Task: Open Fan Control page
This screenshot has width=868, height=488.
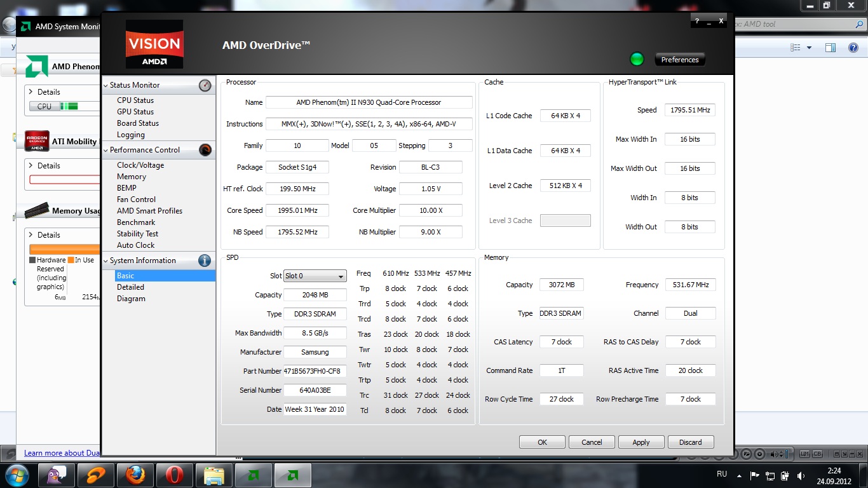Action: point(136,200)
